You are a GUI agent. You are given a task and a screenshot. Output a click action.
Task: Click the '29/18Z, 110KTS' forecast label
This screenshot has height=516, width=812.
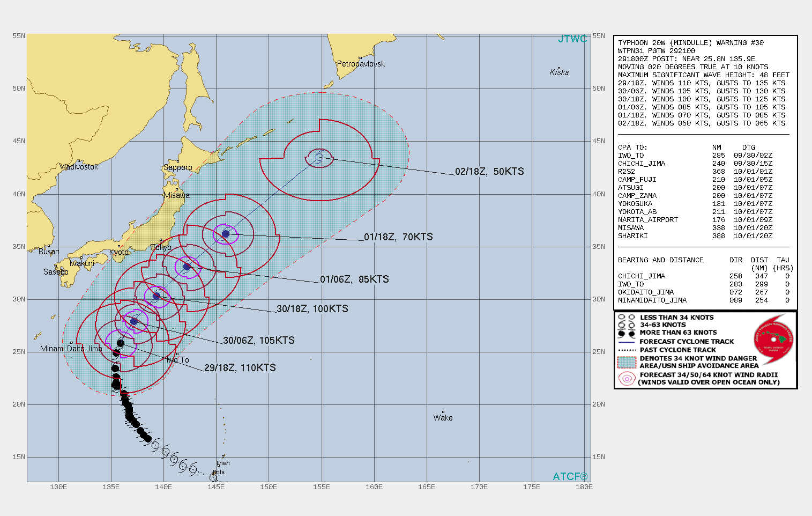coord(240,368)
